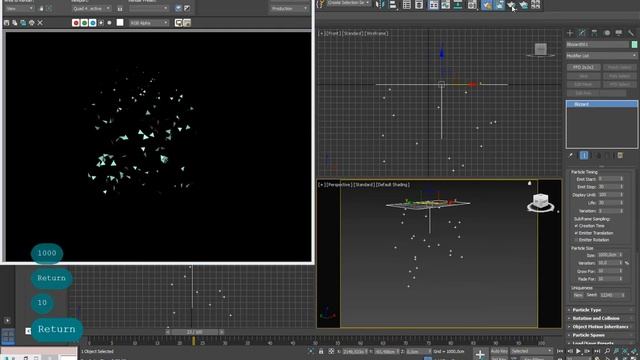The height and width of the screenshot is (360, 640).
Task: Clone the rendered frame window
Action: pyautogui.click(x=23, y=23)
